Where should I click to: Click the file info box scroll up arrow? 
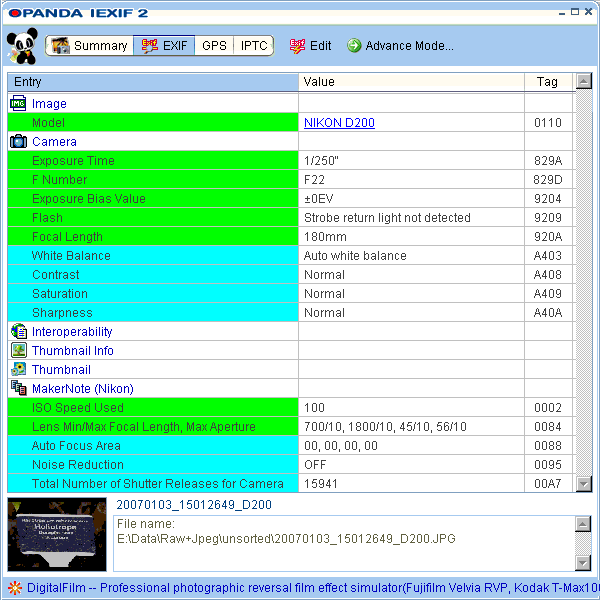click(583, 524)
